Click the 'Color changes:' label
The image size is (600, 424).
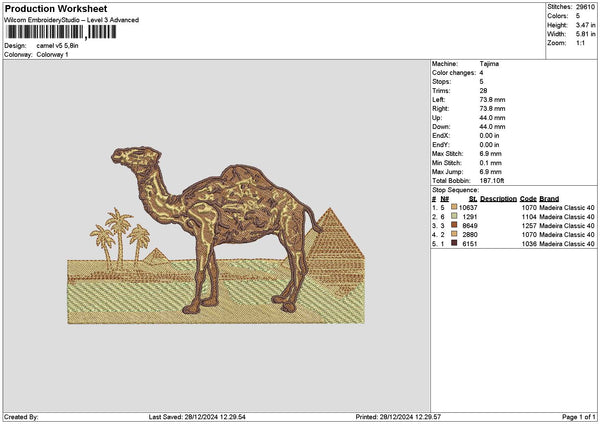pyautogui.click(x=454, y=73)
